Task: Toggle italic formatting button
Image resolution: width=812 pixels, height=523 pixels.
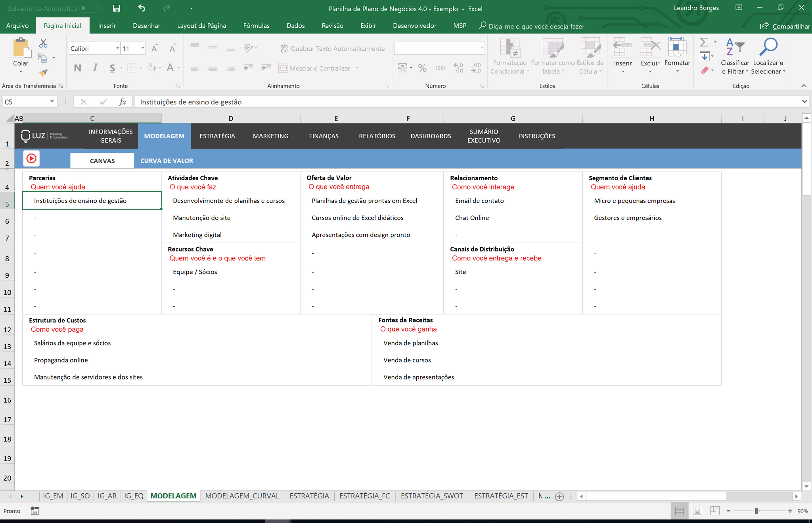Action: [95, 68]
